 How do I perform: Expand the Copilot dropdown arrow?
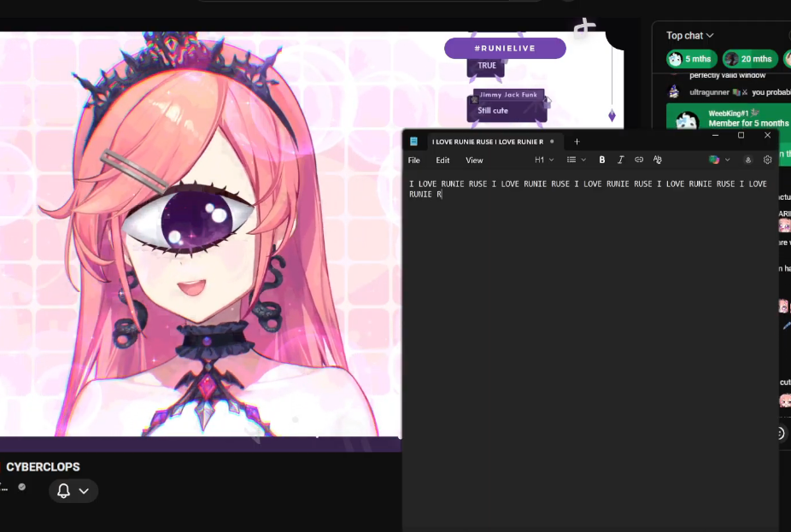(x=728, y=160)
